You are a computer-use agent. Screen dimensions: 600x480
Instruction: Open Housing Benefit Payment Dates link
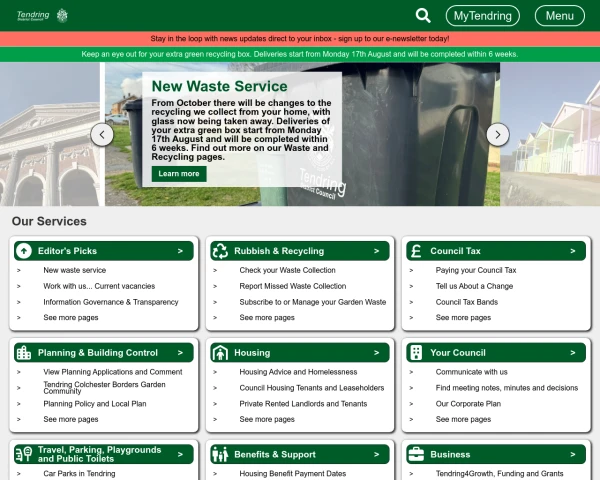tap(293, 473)
